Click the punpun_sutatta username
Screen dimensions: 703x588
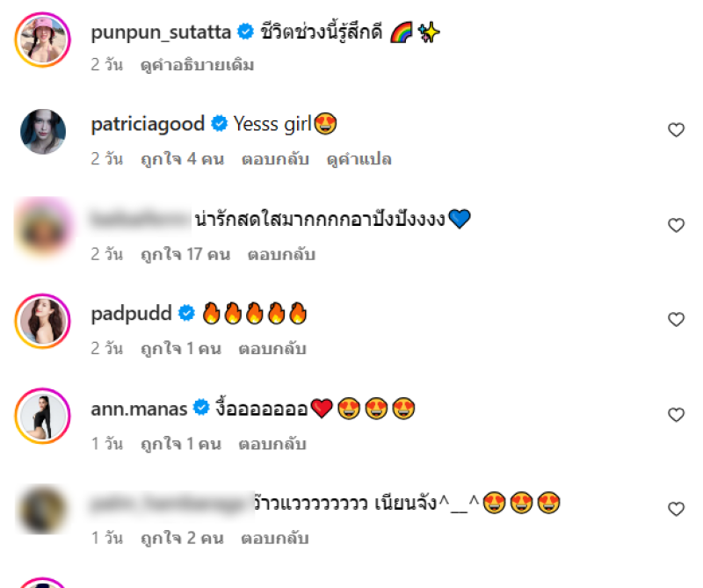click(x=161, y=33)
